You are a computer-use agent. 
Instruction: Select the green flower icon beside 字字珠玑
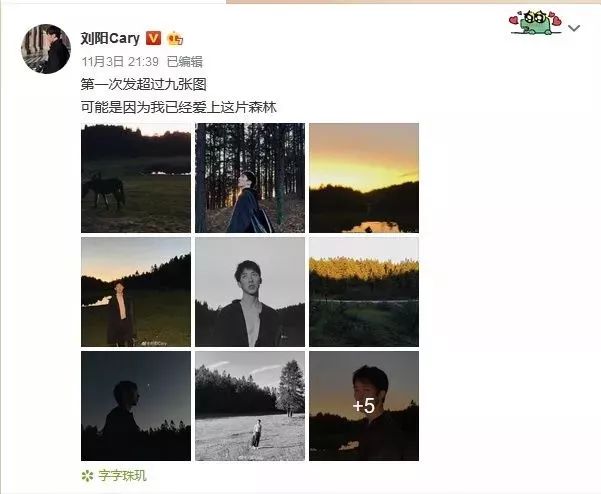click(x=87, y=476)
